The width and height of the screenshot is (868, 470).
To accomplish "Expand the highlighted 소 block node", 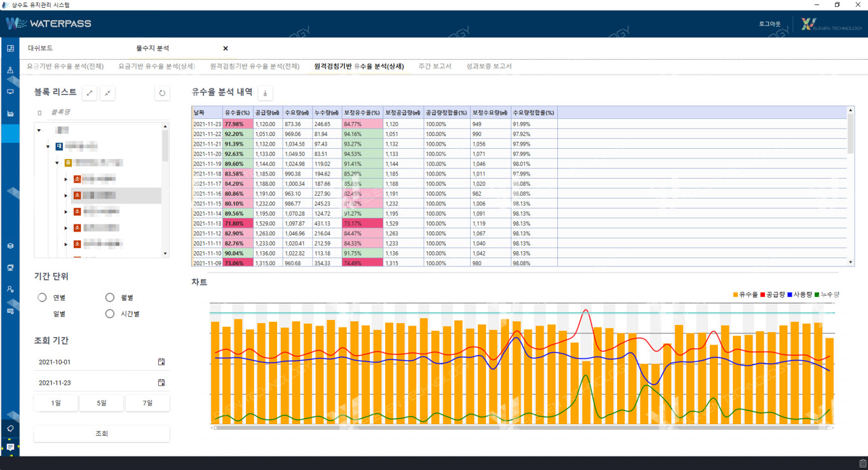I will pyautogui.click(x=65, y=195).
